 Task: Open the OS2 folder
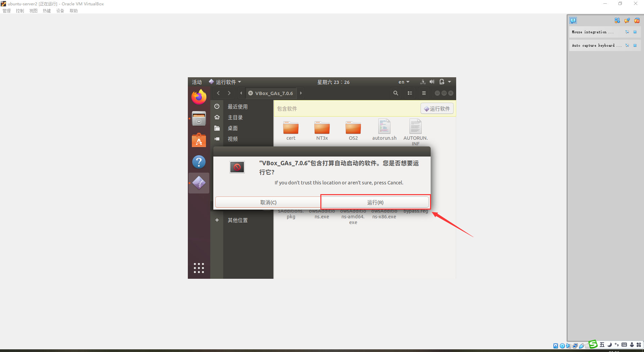point(353,131)
